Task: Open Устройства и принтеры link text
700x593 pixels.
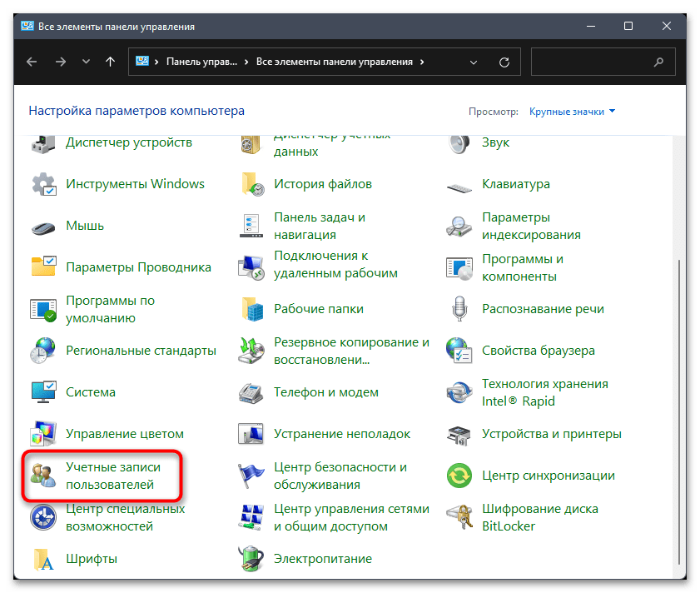Action: pos(551,434)
